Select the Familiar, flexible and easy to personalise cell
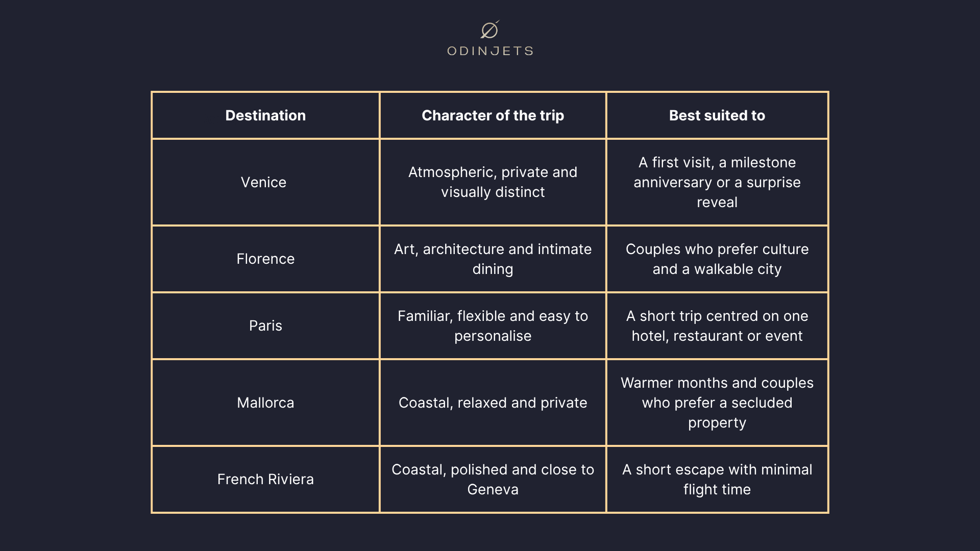This screenshot has width=980, height=551. (x=493, y=325)
